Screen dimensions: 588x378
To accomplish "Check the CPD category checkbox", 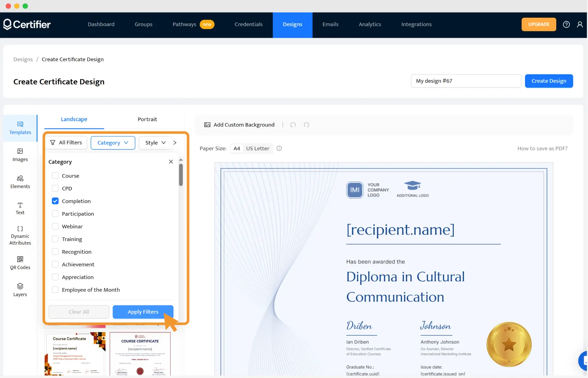I will point(55,188).
